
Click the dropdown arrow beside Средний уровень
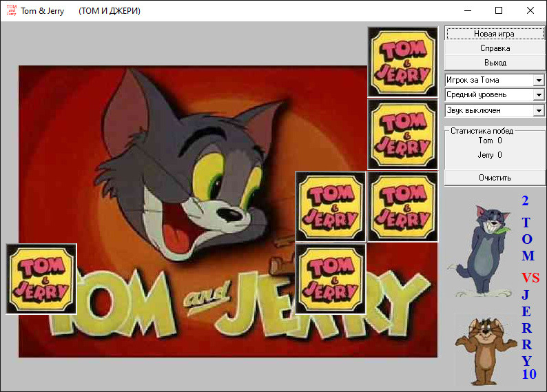pos(539,95)
